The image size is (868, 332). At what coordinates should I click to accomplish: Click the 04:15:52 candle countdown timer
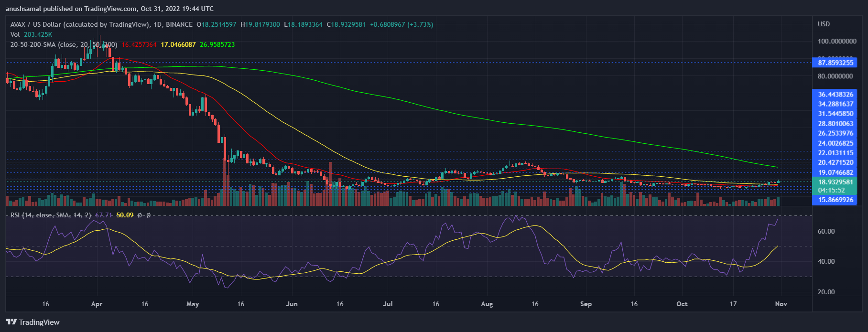(831, 190)
